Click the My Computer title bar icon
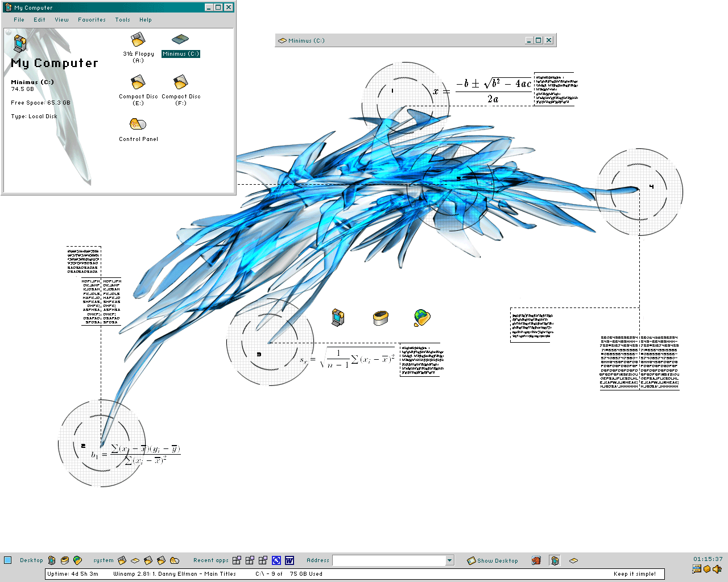 [8, 7]
